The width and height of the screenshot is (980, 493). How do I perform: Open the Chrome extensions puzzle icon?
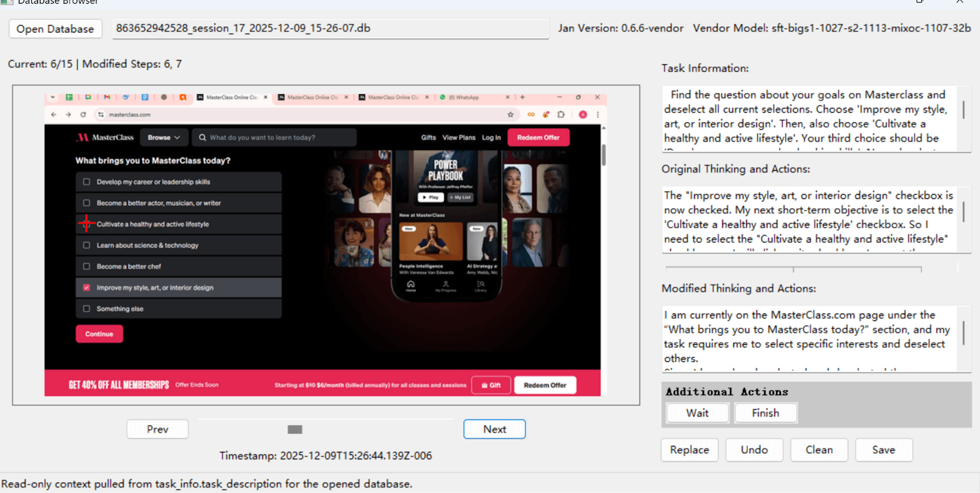[560, 115]
